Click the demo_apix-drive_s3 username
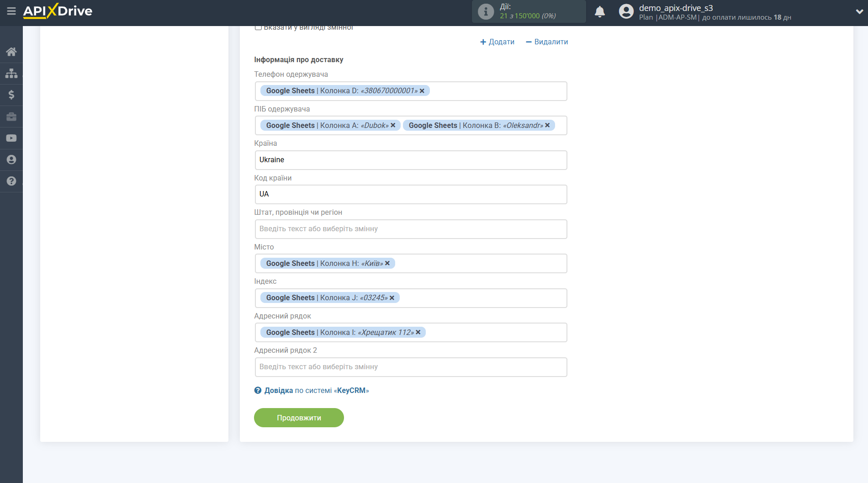 pos(676,8)
